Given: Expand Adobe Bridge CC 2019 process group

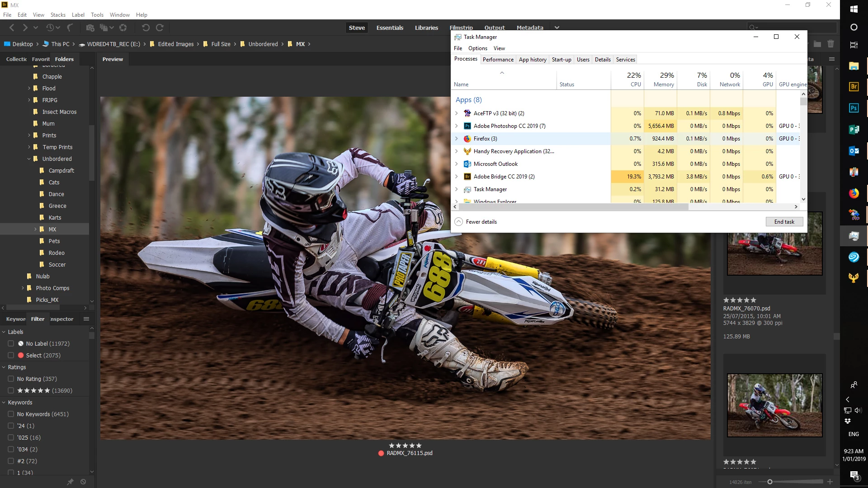Looking at the screenshot, I should tap(456, 177).
